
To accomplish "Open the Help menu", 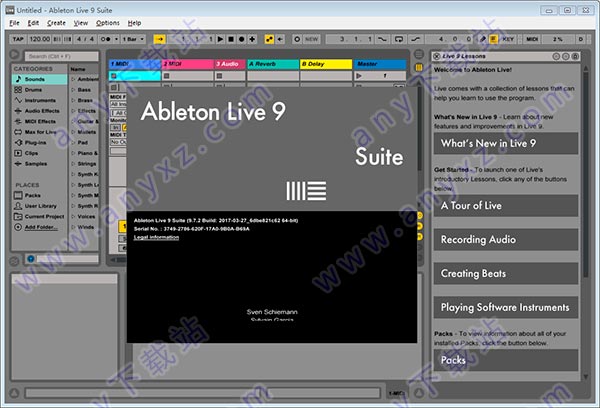I will pos(134,23).
